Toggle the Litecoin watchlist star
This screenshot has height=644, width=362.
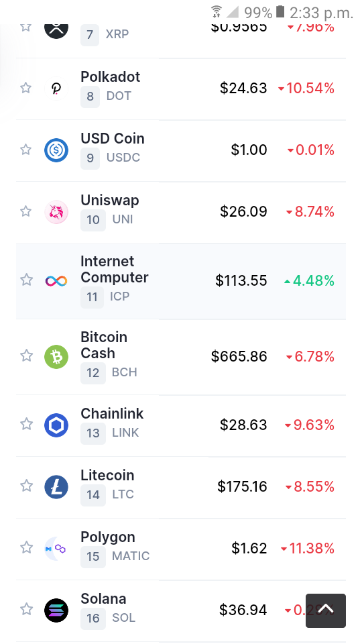click(26, 486)
